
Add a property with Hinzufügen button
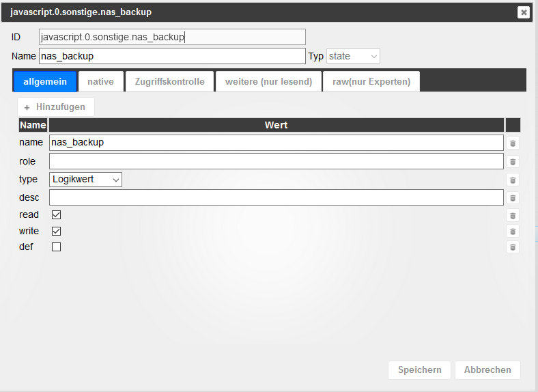[x=55, y=107]
